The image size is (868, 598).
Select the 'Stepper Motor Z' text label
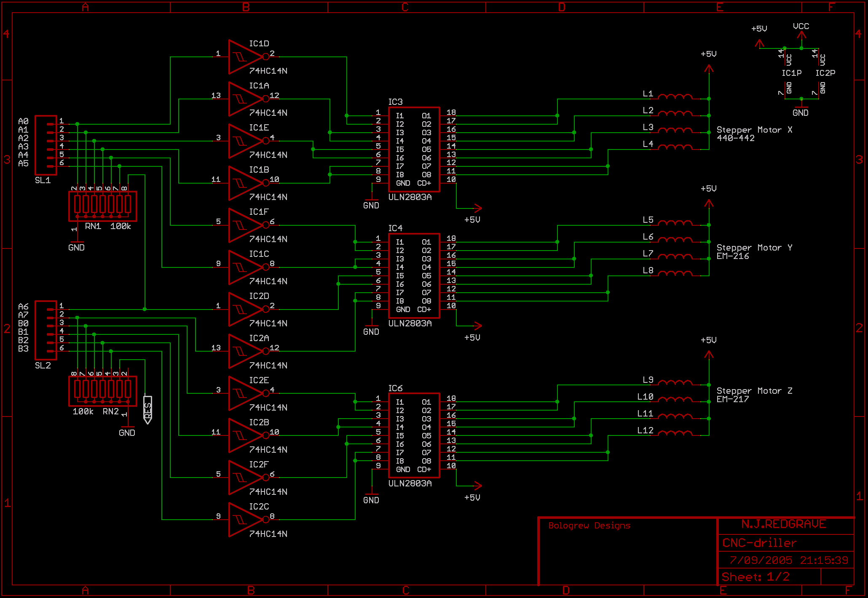point(755,391)
